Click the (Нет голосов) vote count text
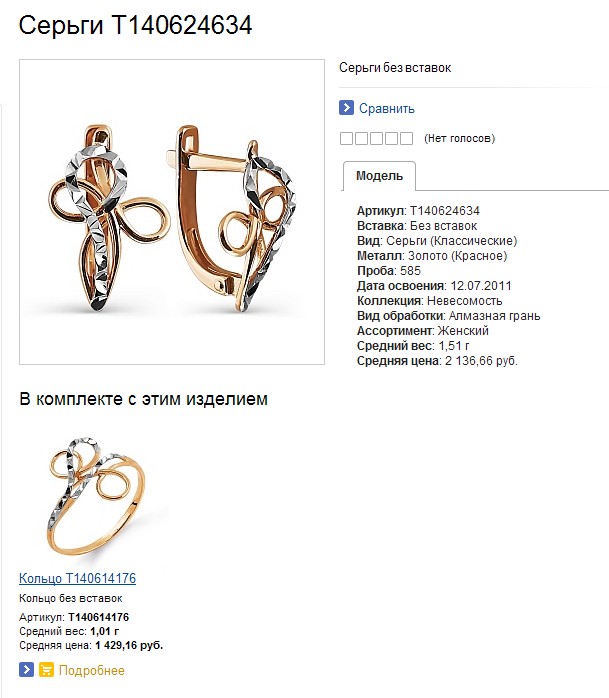The height and width of the screenshot is (698, 609). tap(459, 138)
